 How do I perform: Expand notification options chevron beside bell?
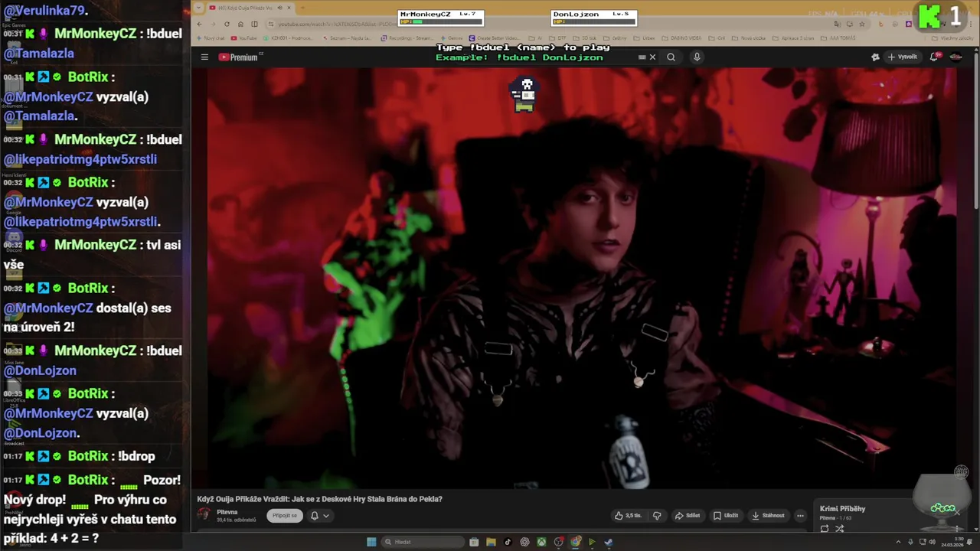point(326,516)
